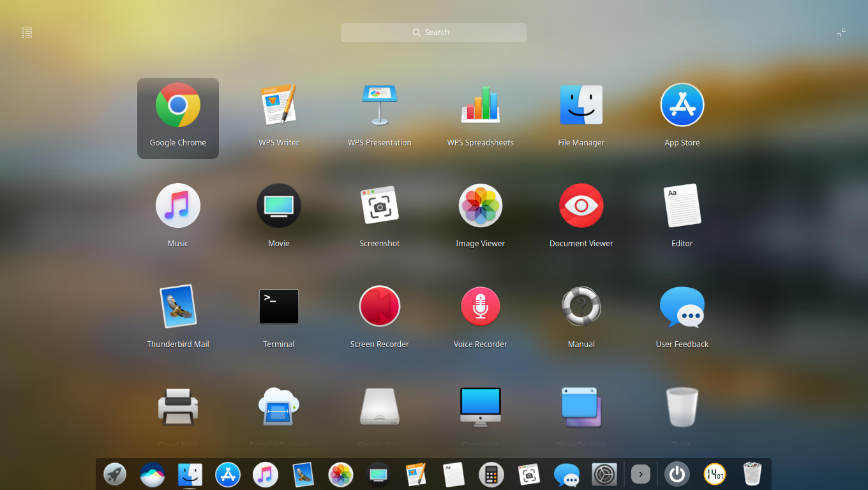Open Image Viewer in the dock

[341, 475]
